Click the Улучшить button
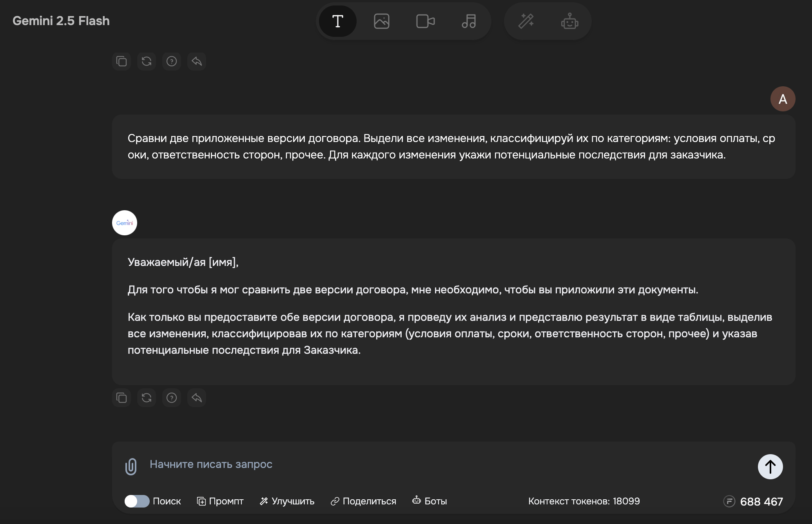This screenshot has width=812, height=524. click(287, 501)
